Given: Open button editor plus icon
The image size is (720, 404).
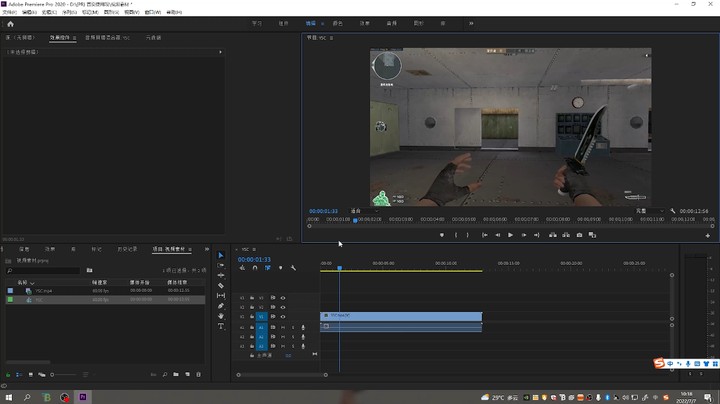Looking at the screenshot, I should 708,236.
